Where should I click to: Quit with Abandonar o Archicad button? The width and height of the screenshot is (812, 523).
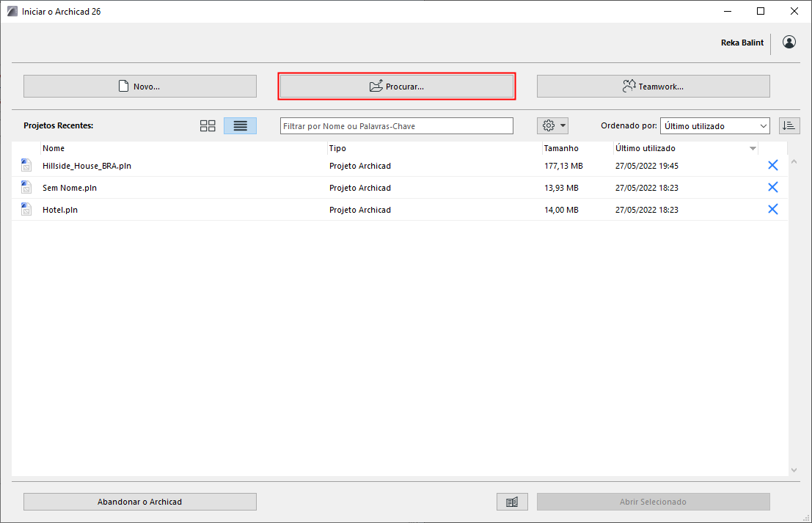click(x=140, y=502)
